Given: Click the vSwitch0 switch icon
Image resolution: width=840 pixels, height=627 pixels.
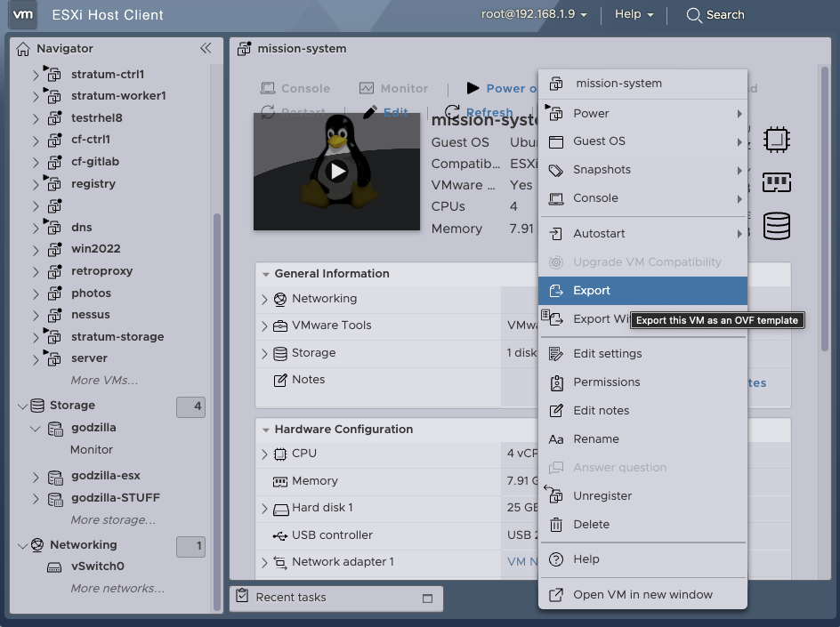Looking at the screenshot, I should click(54, 567).
